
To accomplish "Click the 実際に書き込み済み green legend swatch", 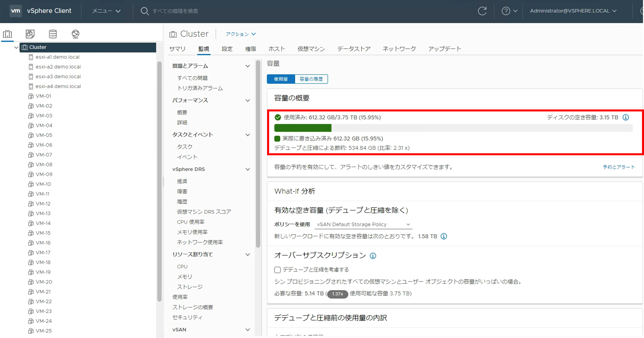I will pos(277,139).
